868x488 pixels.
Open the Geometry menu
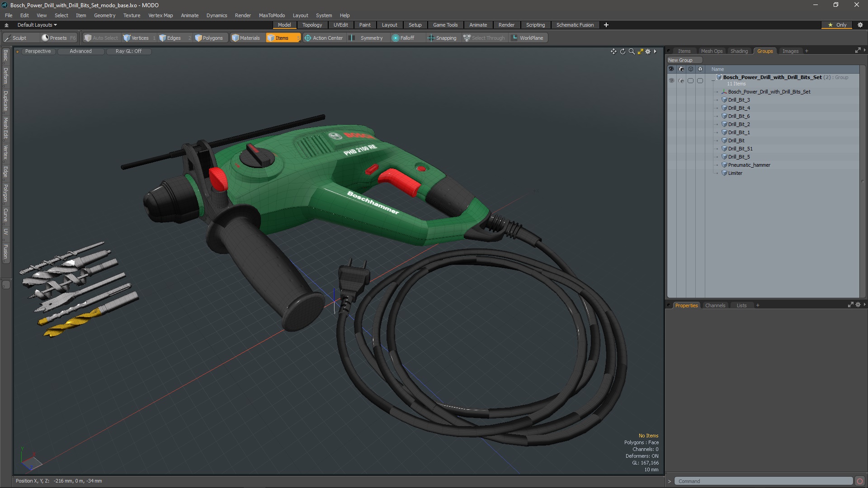tap(104, 15)
